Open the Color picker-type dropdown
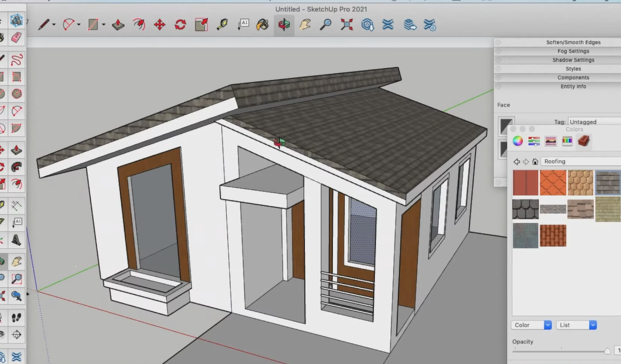The image size is (621, 364). click(531, 325)
